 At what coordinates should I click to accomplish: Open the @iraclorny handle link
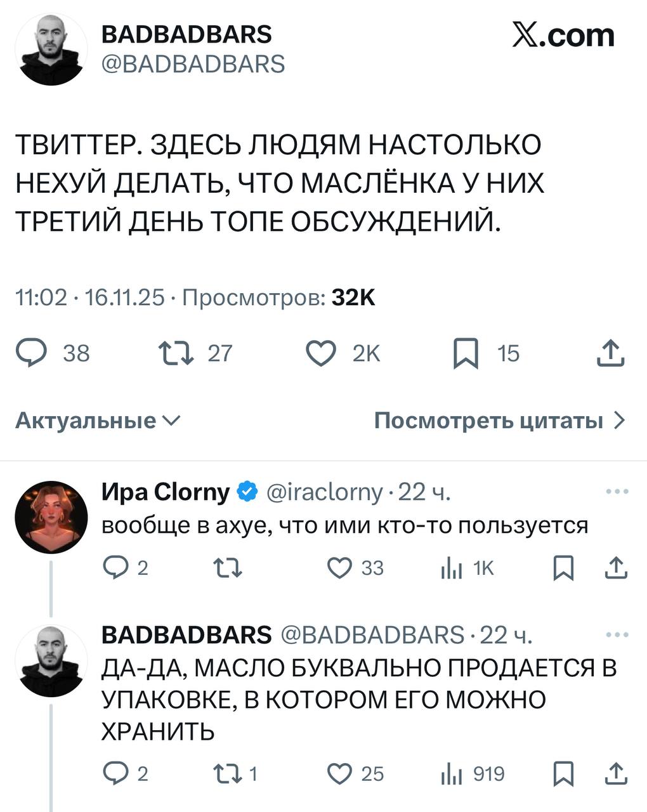325,492
